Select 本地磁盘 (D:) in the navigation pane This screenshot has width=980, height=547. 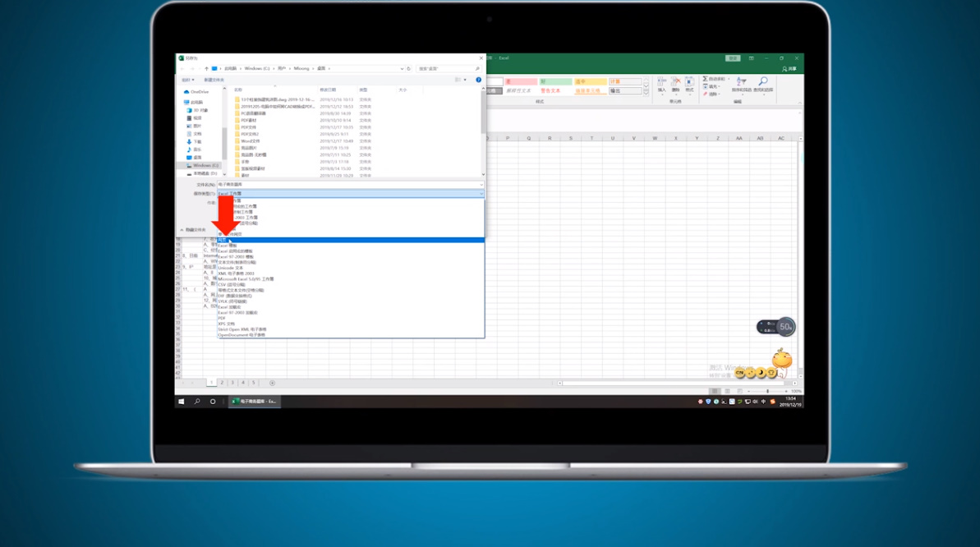[202, 173]
